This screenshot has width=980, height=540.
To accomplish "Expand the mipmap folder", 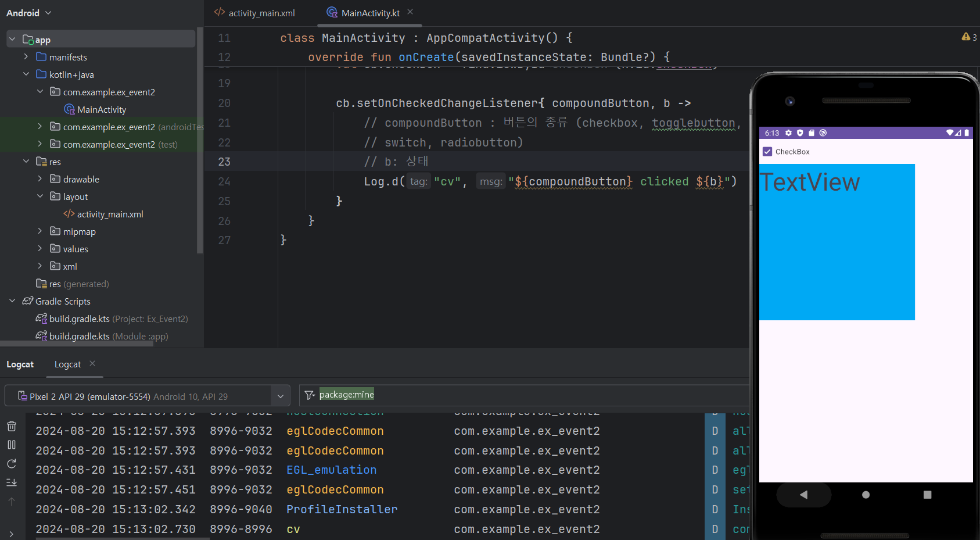I will tap(40, 231).
